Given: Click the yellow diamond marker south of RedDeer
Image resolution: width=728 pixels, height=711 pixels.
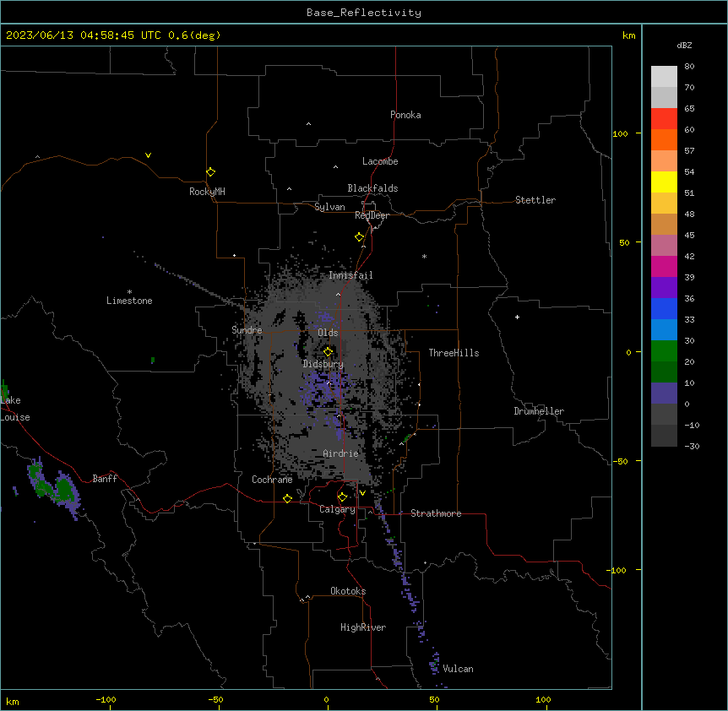Looking at the screenshot, I should pyautogui.click(x=359, y=237).
